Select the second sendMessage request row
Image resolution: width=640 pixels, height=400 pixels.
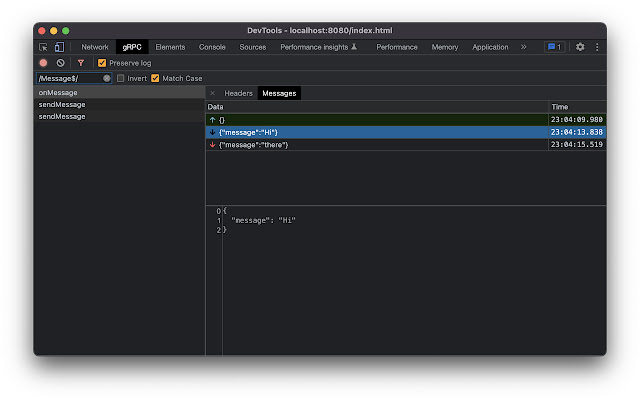[119, 116]
